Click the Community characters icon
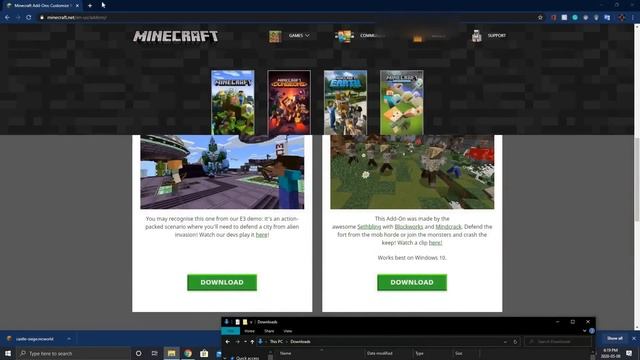The width and height of the screenshot is (640, 360). click(x=344, y=36)
